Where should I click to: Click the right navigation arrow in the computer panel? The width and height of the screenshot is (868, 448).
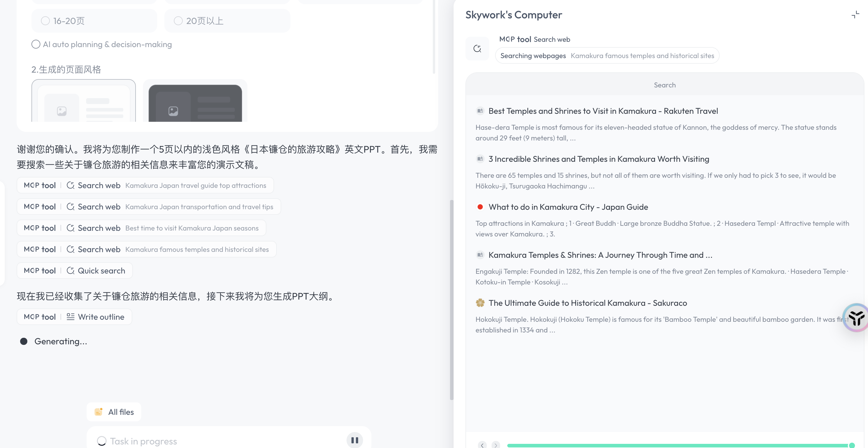point(496,445)
